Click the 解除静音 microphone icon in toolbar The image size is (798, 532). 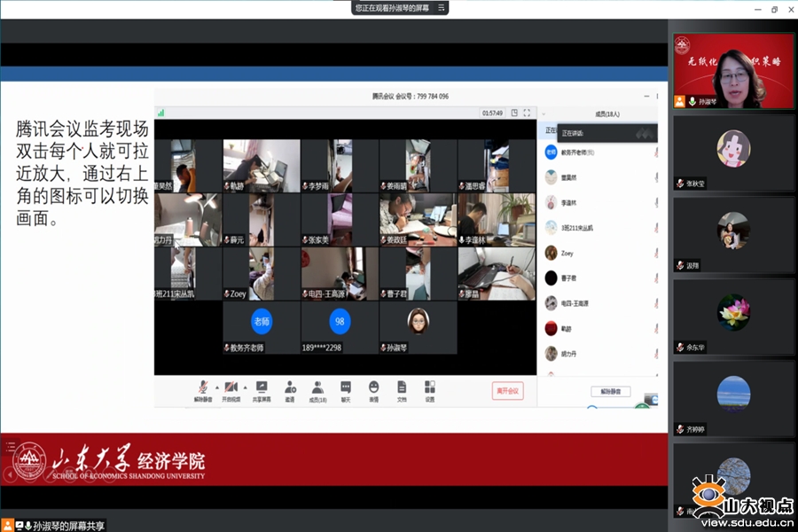click(201, 387)
